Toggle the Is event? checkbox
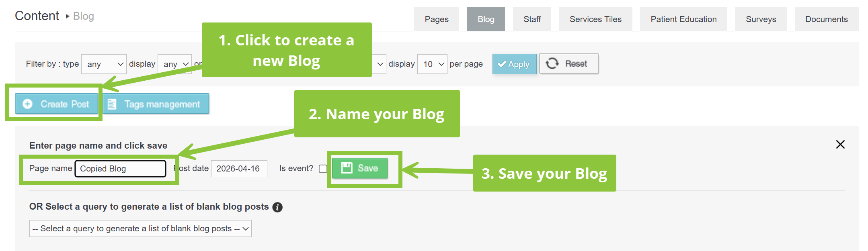The width and height of the screenshot is (868, 251). 323,169
